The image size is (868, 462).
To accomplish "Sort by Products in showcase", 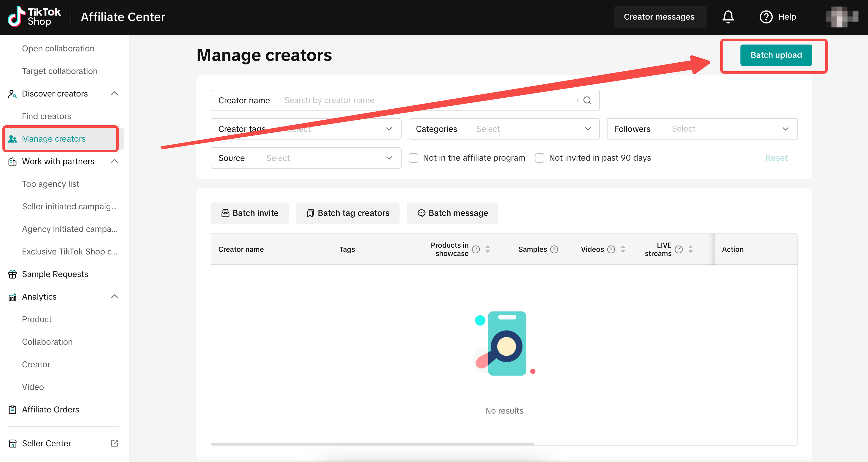I will coord(488,249).
